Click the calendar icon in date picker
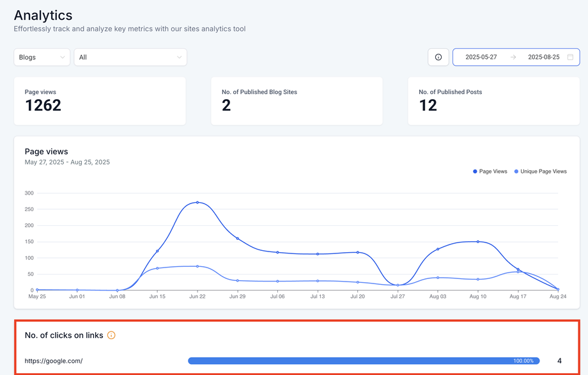The height and width of the screenshot is (375, 588). coord(570,57)
